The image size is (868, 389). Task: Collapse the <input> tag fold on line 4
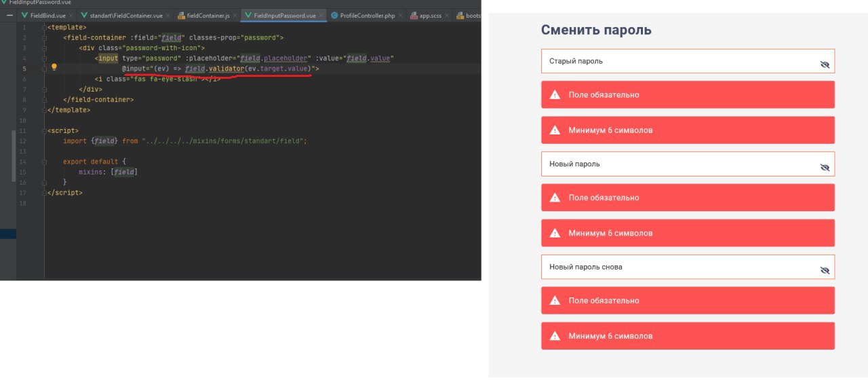click(45, 58)
